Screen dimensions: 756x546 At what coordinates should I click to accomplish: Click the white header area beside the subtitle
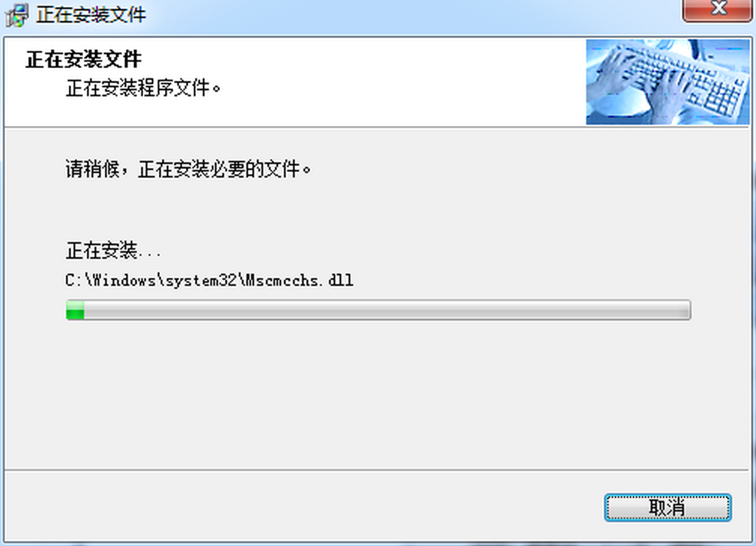point(403,88)
